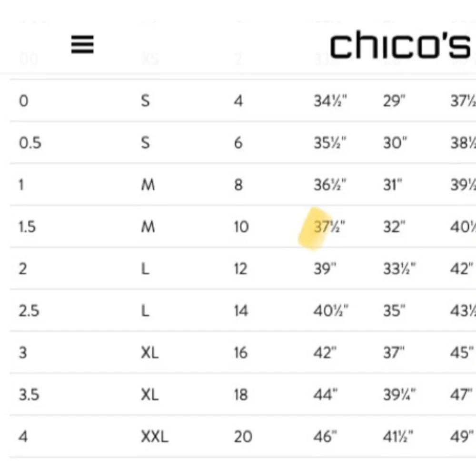
Task: Click the size 0 row label
Action: [24, 101]
